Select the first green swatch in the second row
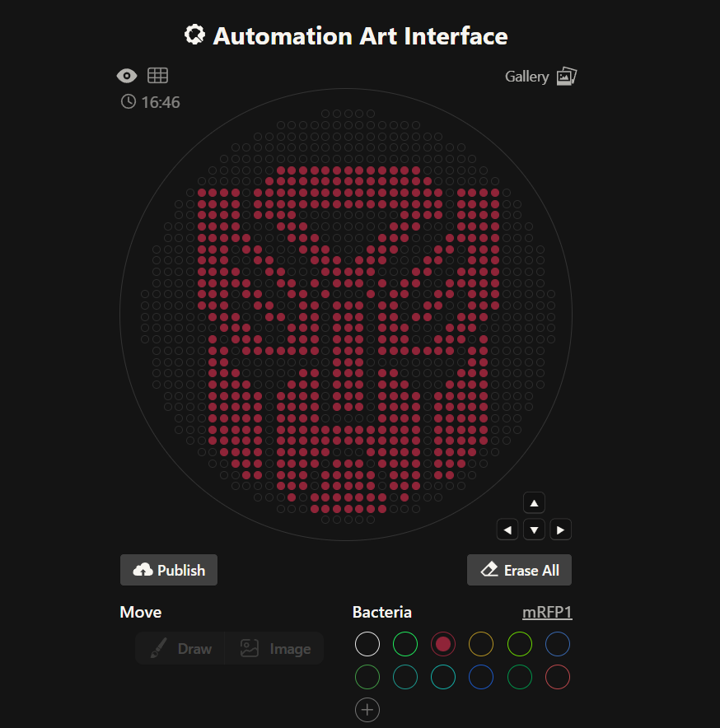This screenshot has width=720, height=728. 367,677
